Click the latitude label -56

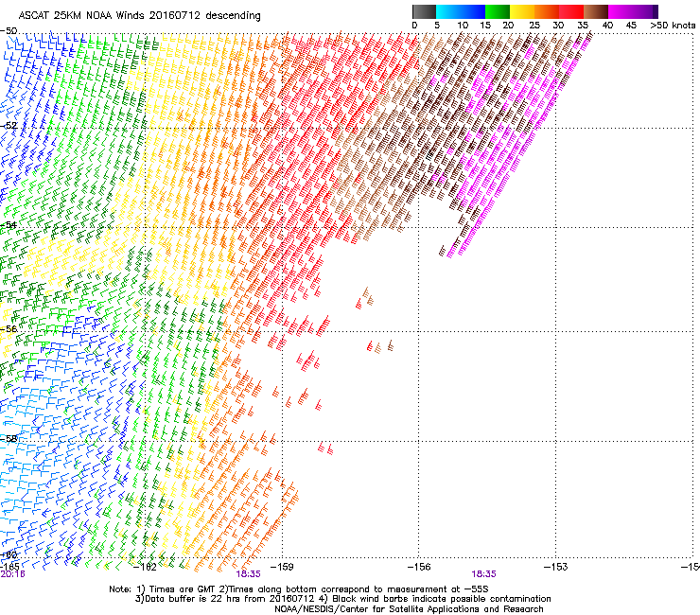[x=9, y=328]
